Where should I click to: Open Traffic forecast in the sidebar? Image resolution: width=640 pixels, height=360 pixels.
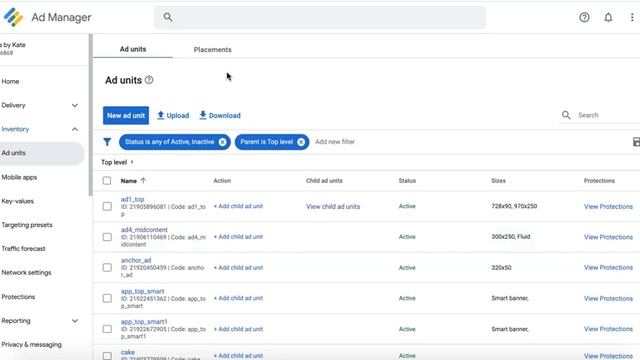(x=23, y=249)
